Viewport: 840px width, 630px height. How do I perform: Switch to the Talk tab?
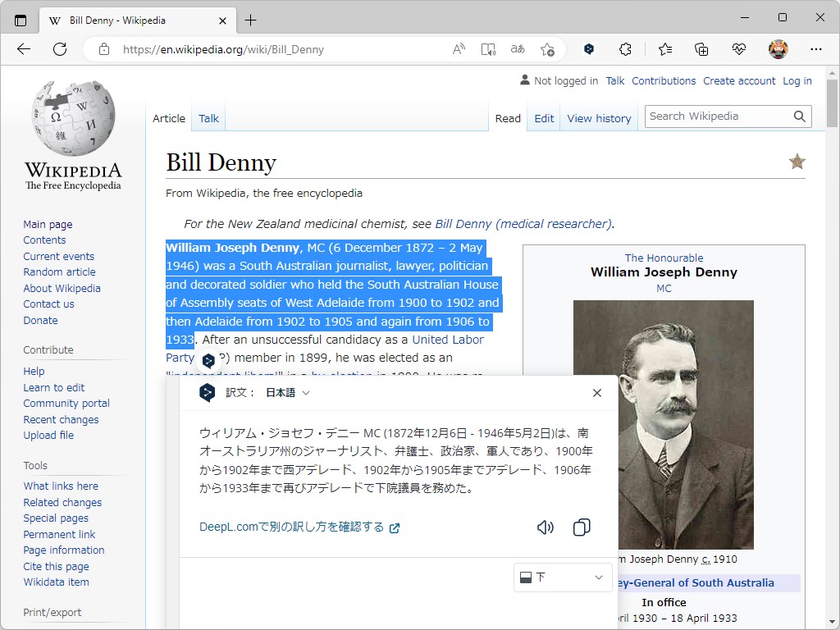208,118
